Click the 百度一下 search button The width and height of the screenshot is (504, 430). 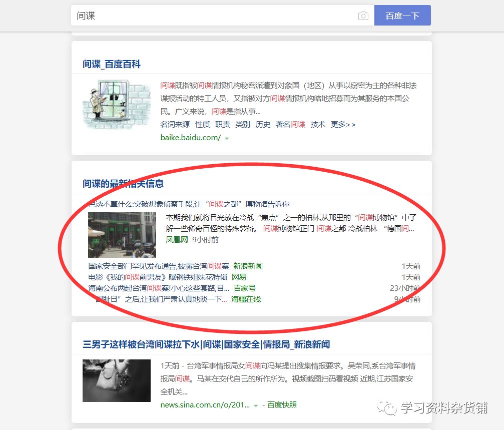tap(402, 16)
